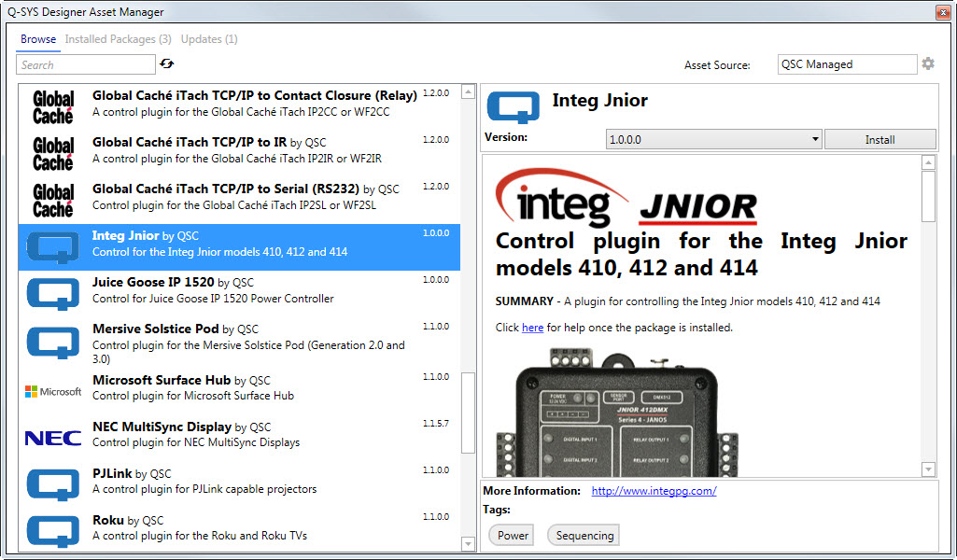Click the Power tag

coord(512,535)
